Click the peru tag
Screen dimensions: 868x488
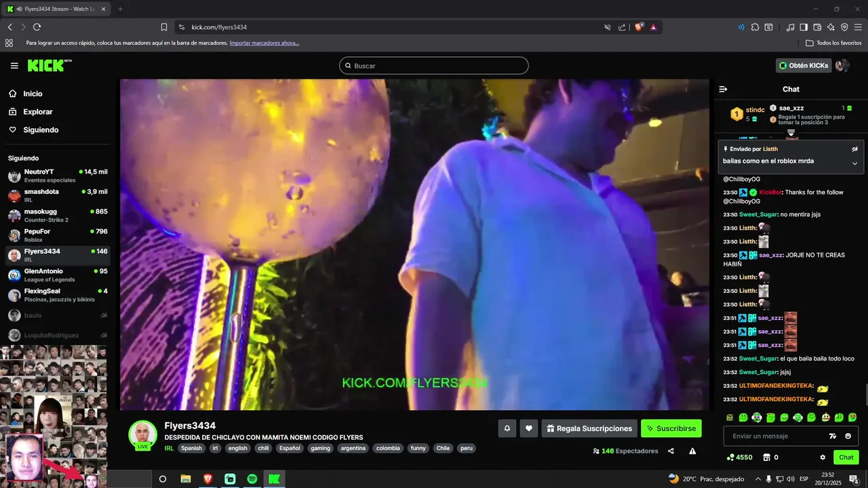pos(466,448)
